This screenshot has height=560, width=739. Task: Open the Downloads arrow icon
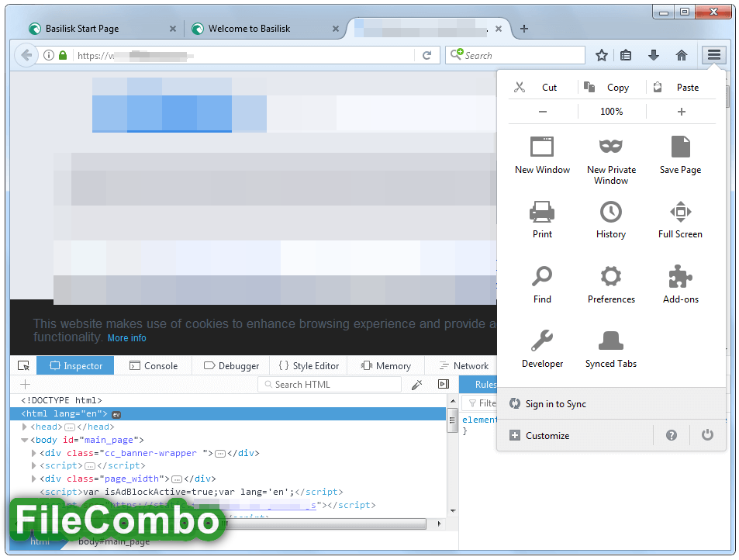653,56
